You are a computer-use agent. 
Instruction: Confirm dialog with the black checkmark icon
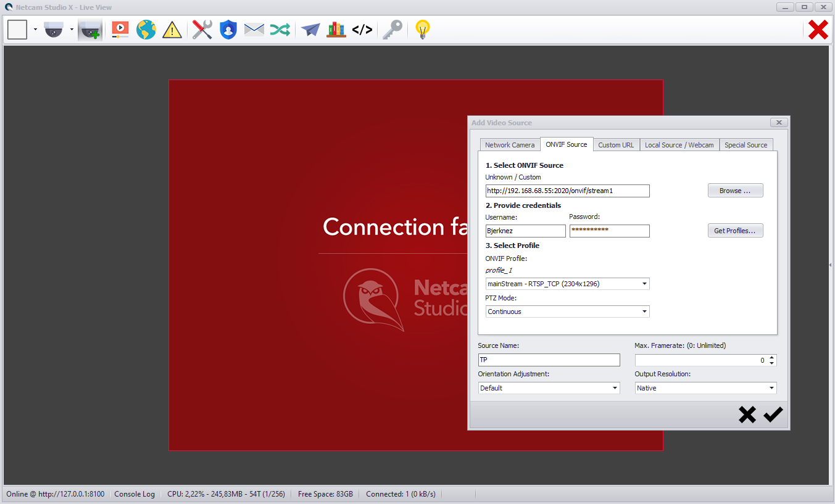click(773, 415)
